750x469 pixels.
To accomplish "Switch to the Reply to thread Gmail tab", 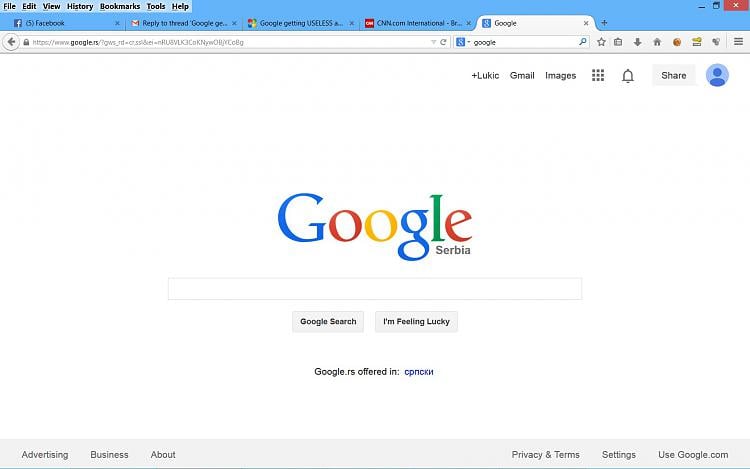I will 184,23.
